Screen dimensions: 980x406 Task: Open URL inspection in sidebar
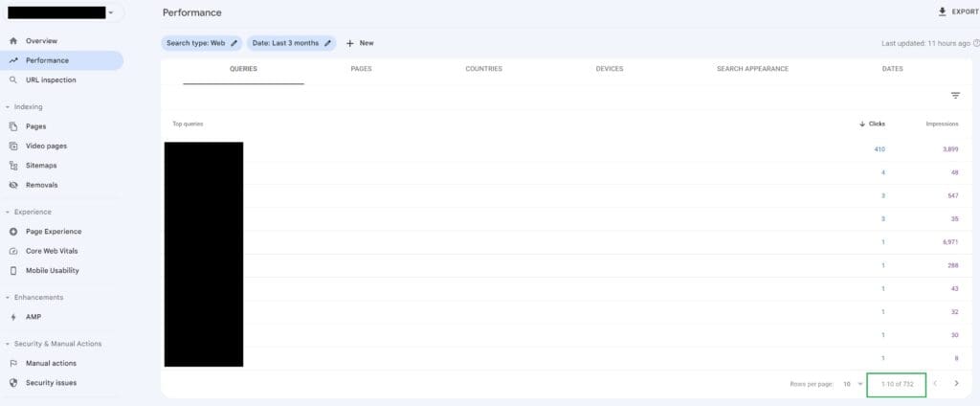[x=50, y=80]
